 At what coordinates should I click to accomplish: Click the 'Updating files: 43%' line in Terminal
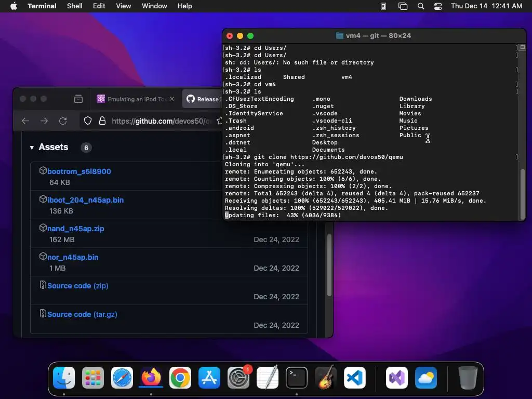(283, 216)
